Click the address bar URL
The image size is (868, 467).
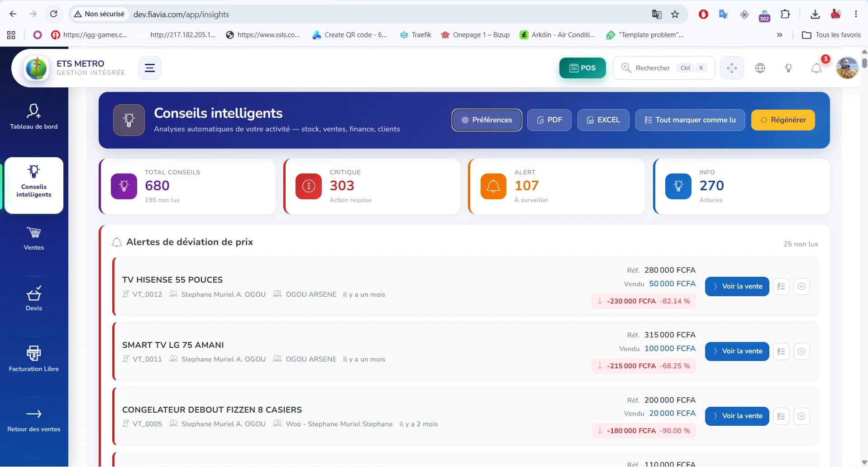181,14
